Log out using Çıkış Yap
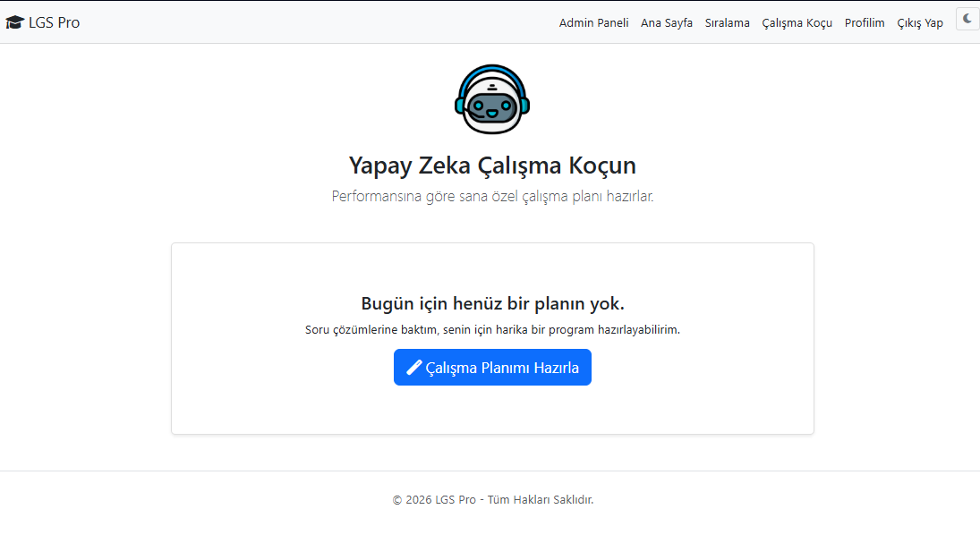Viewport: 980px width, 560px height. click(920, 23)
